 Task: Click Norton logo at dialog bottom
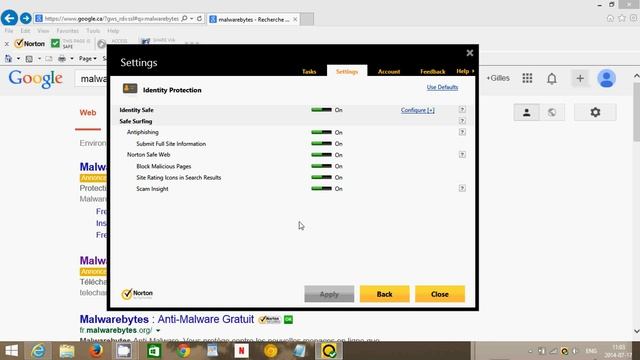pos(137,293)
